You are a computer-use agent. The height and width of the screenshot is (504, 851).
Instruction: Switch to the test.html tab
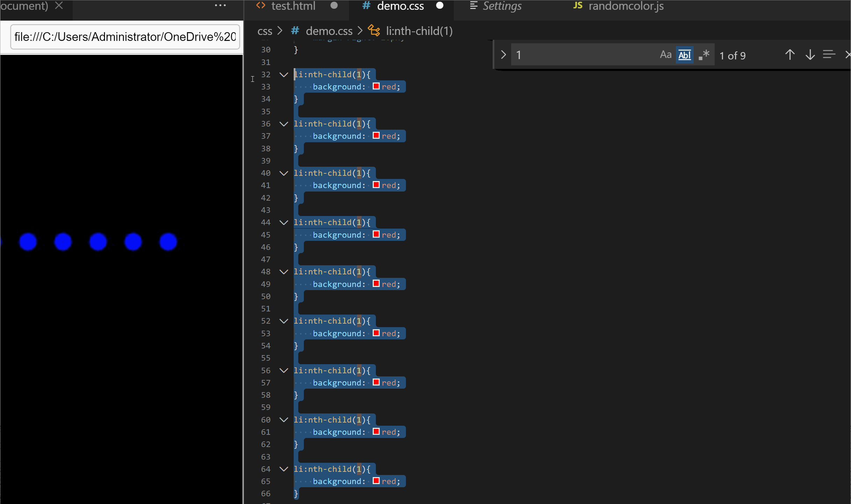click(x=293, y=6)
